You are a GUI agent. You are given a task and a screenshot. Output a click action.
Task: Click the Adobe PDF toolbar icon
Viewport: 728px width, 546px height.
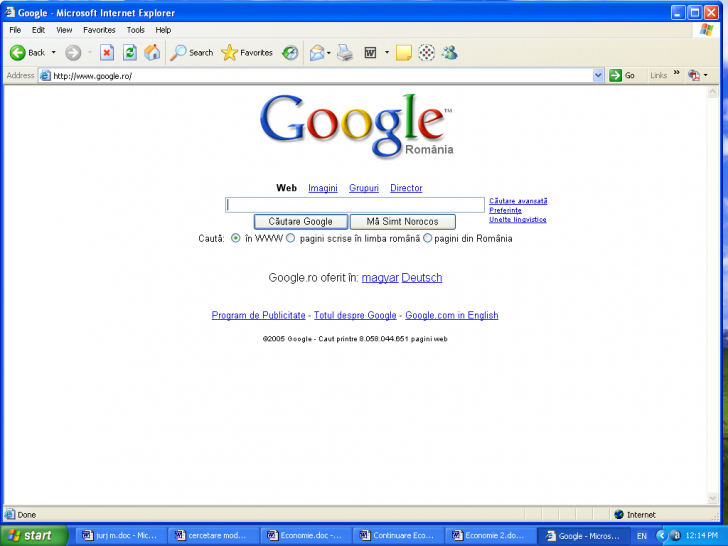(694, 75)
